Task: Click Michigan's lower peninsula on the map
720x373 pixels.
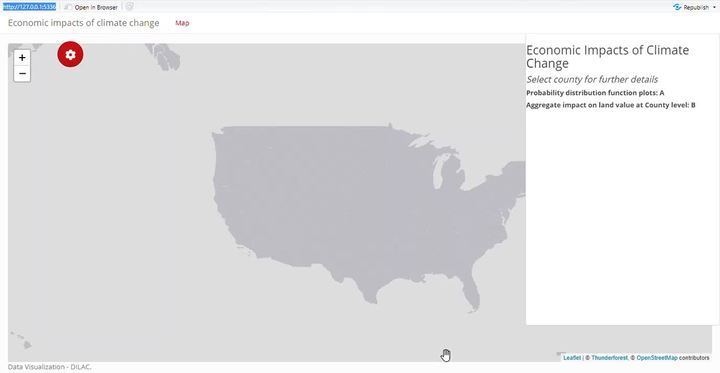Action: 450,172
